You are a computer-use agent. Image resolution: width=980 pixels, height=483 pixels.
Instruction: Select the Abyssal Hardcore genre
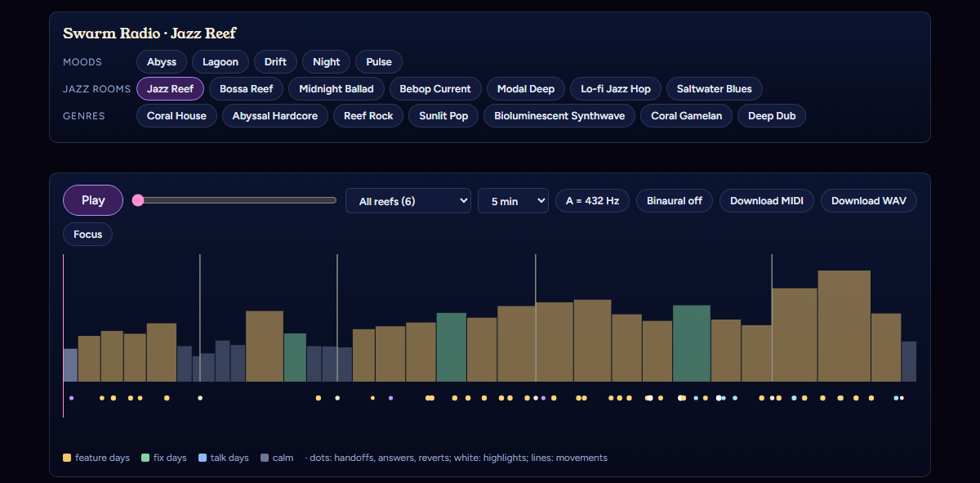275,116
